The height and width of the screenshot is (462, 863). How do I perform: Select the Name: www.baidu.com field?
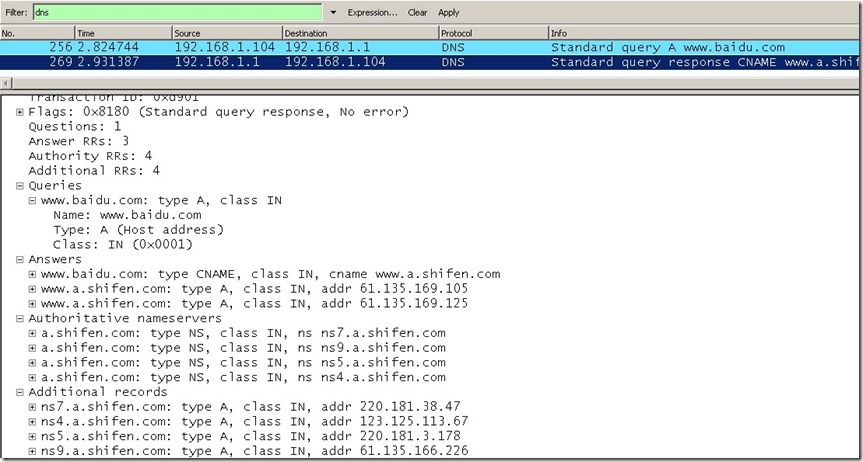127,215
